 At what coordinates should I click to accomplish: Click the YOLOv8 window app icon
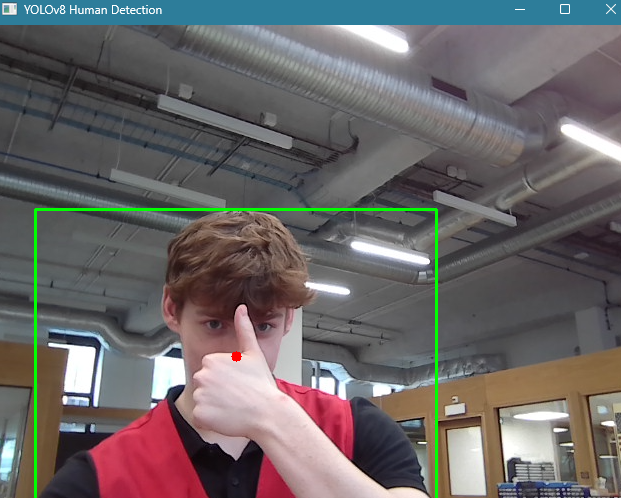[9, 9]
